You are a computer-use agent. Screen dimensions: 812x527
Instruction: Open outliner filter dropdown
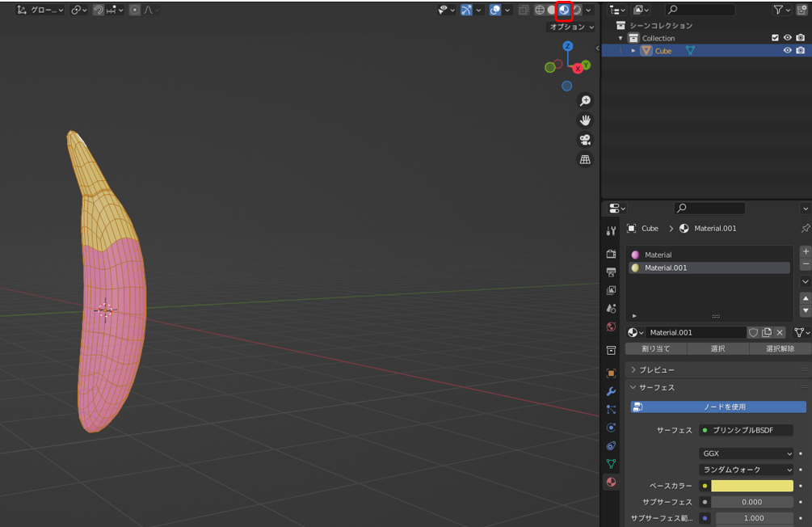point(781,10)
